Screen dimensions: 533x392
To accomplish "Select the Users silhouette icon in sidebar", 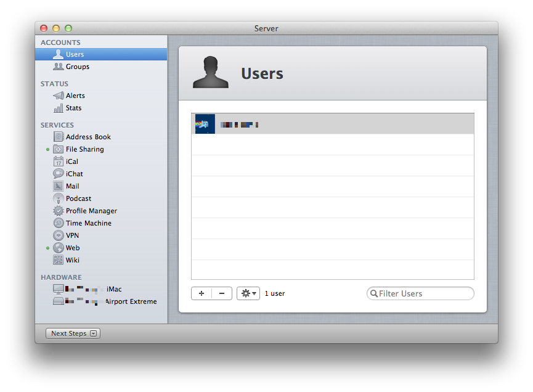I will [58, 54].
